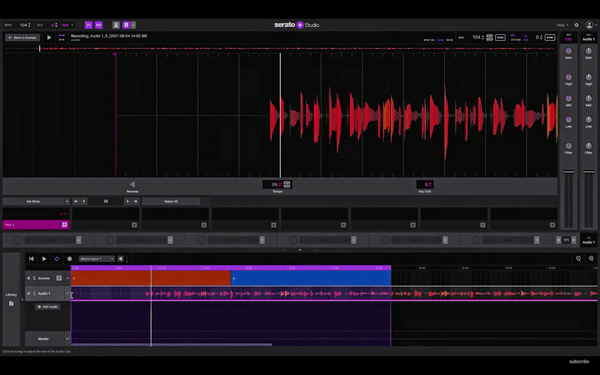
Task: Click the Add Audio button
Action: click(48, 307)
